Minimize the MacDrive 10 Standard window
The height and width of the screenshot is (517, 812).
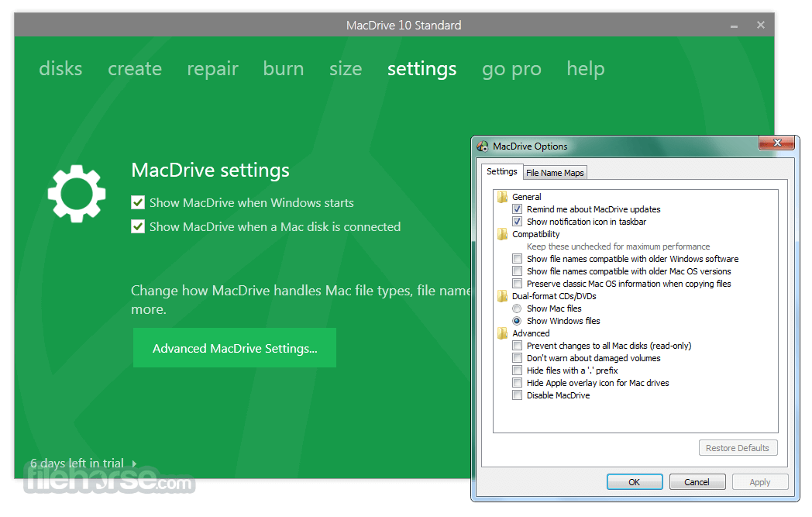pos(734,26)
